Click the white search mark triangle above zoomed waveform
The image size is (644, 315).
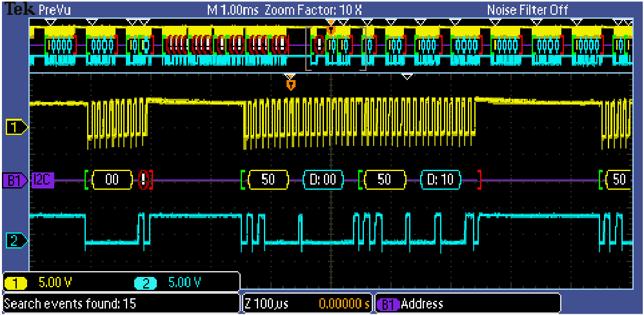tap(407, 76)
